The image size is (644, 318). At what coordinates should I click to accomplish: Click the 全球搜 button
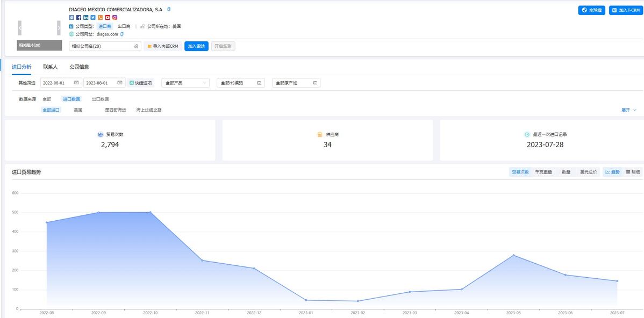click(x=592, y=10)
